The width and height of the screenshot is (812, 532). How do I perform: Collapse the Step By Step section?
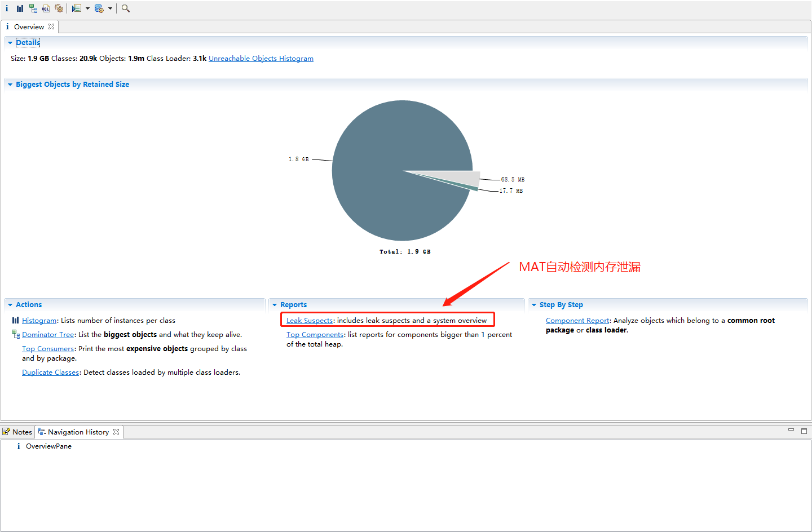click(x=534, y=305)
